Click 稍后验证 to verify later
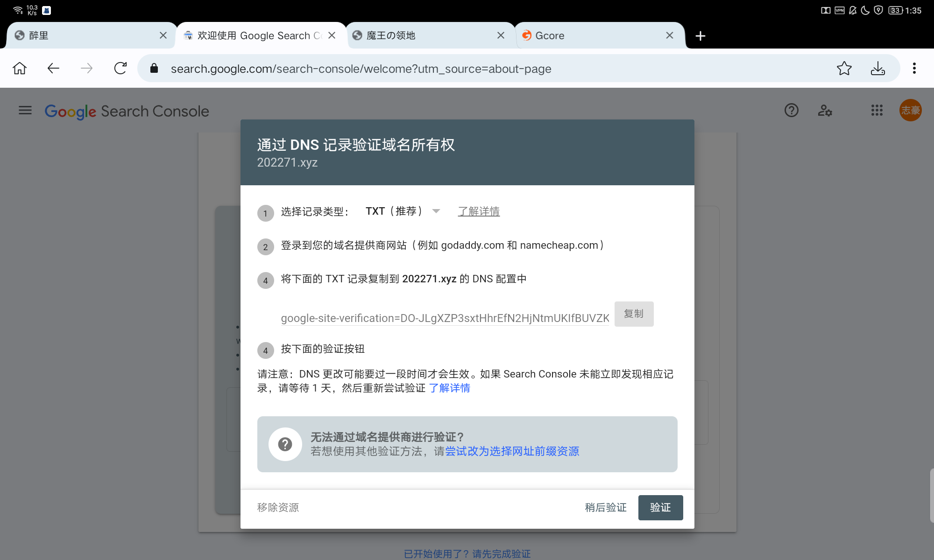The height and width of the screenshot is (560, 934). 606,508
